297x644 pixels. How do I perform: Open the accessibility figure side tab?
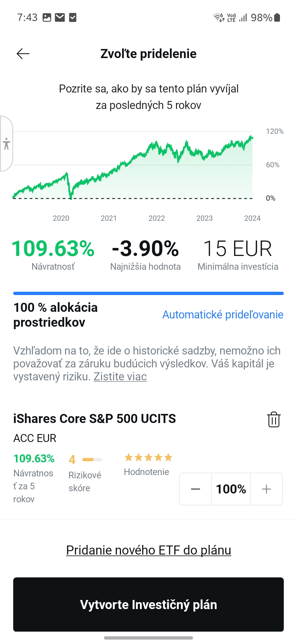point(6,144)
